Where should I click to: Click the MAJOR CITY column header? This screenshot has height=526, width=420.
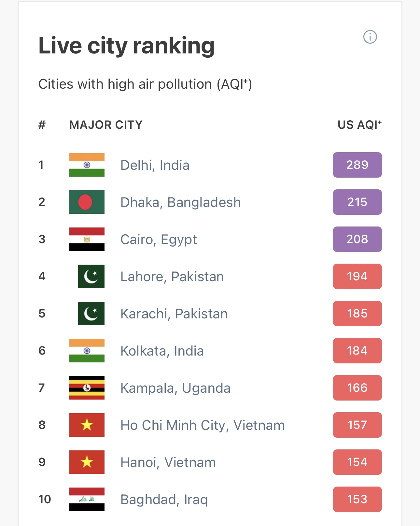(106, 125)
